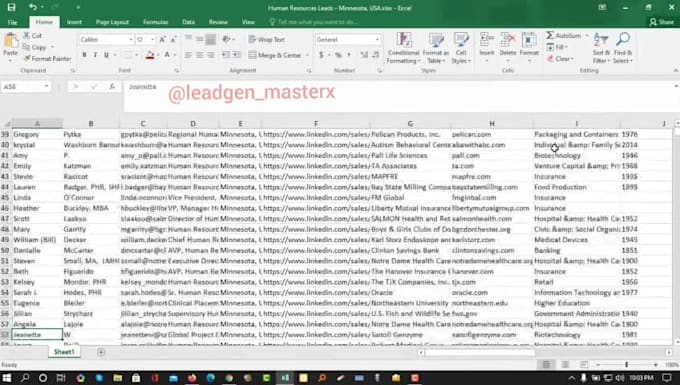The height and width of the screenshot is (385, 680).
Task: Switch to the Insert tab
Action: pos(74,22)
